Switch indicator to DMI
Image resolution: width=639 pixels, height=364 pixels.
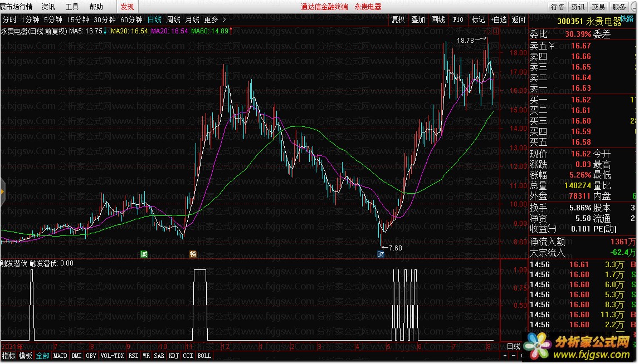[76, 356]
